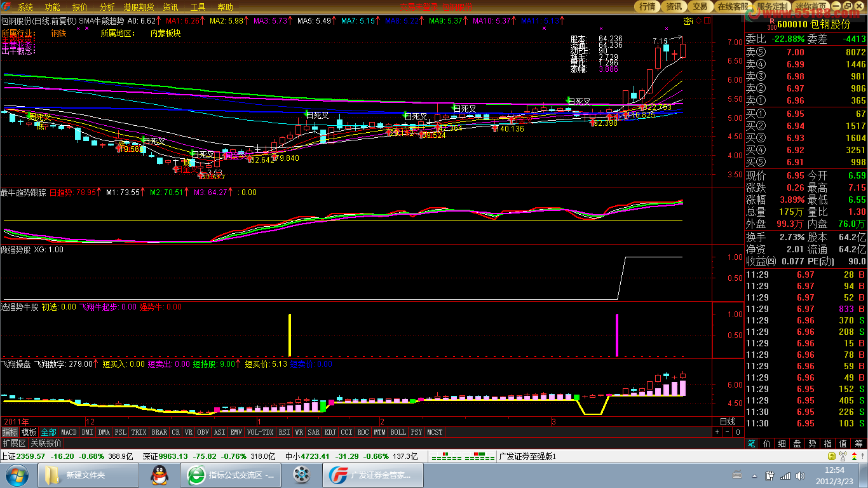Switch to the 指标公式交流区 browser window
868x488 pixels.
(230, 475)
